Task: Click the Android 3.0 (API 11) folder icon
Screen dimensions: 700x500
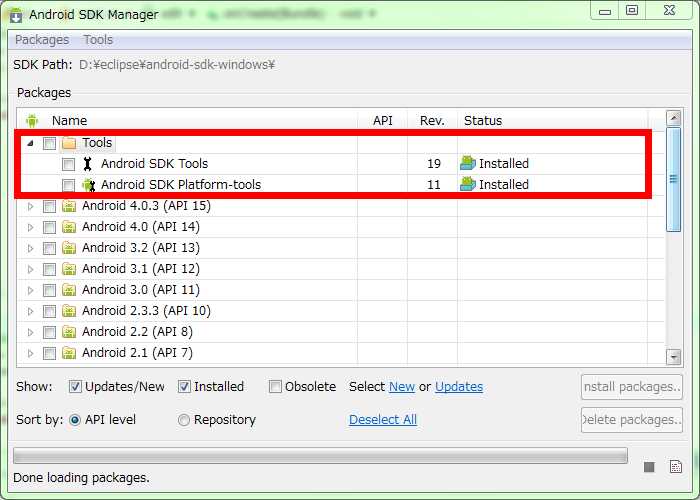Action: point(69,290)
